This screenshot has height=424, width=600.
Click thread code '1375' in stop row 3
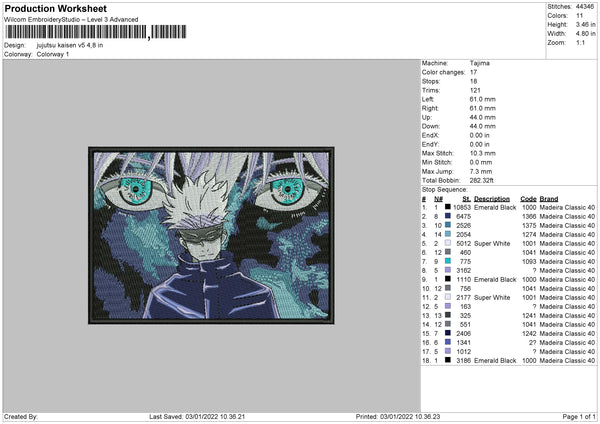[x=529, y=225]
